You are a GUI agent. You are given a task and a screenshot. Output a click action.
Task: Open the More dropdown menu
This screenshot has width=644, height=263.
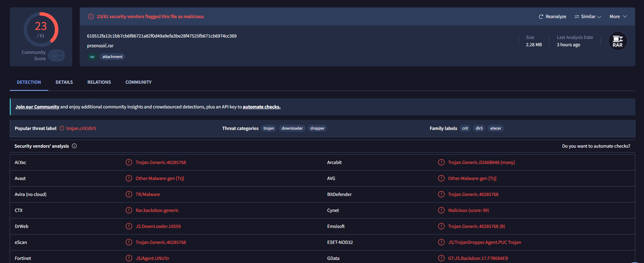pyautogui.click(x=618, y=17)
